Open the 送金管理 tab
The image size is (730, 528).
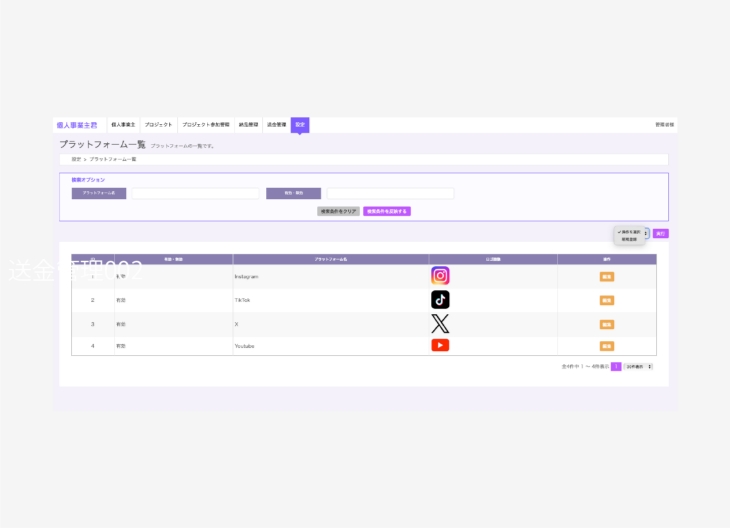point(277,125)
